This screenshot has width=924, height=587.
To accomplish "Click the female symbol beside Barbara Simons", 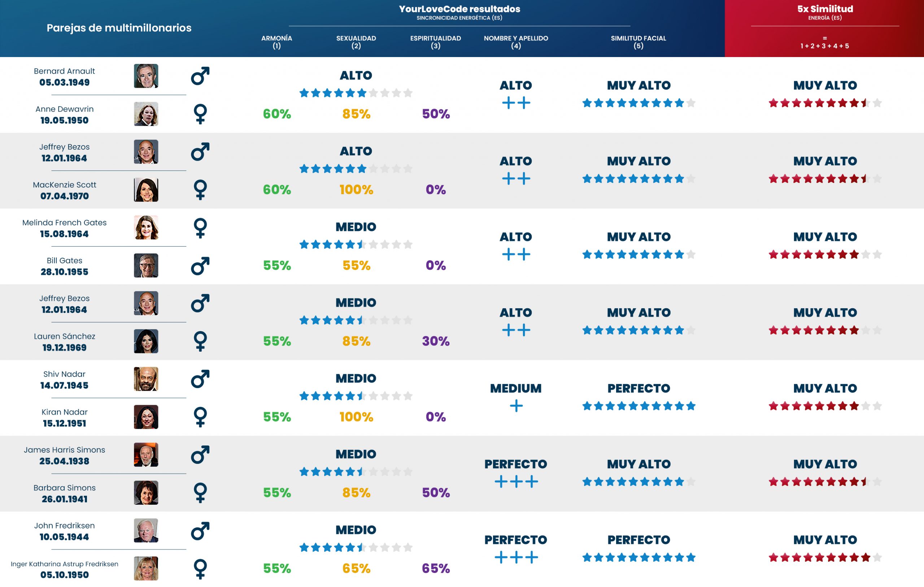I will [200, 493].
